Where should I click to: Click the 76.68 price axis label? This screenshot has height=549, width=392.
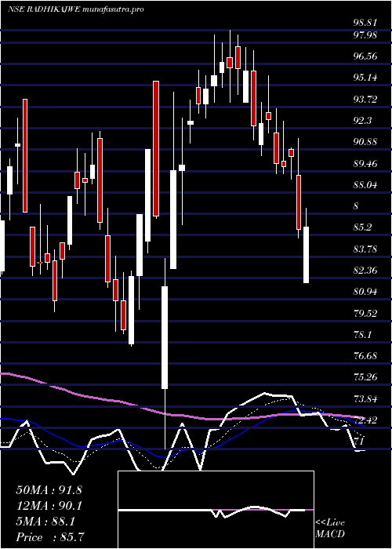pos(365,356)
